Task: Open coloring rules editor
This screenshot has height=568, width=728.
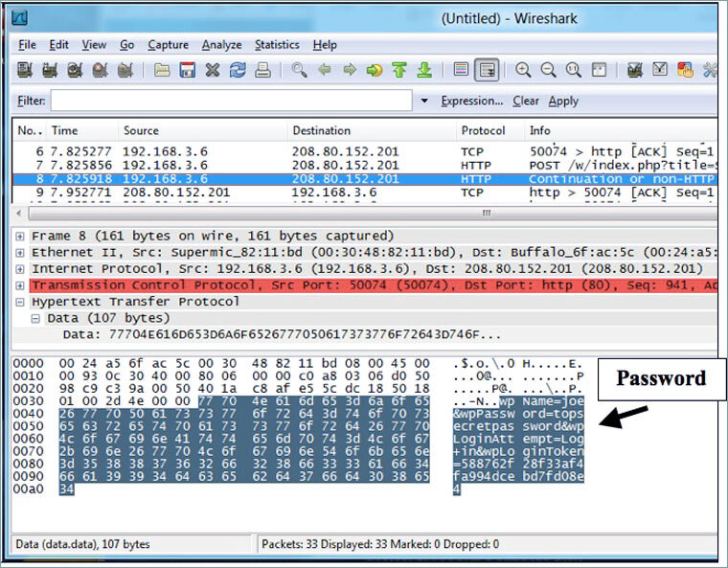Action: (685, 70)
